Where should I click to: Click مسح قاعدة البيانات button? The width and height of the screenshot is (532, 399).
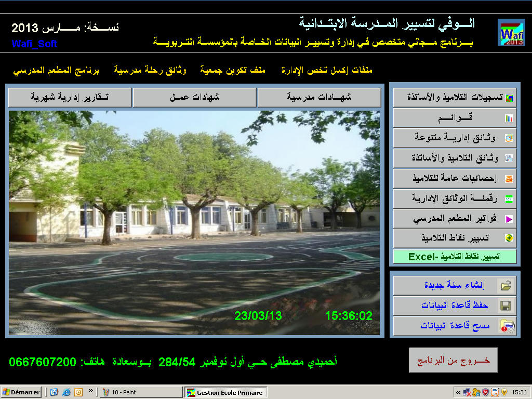pos(455,326)
